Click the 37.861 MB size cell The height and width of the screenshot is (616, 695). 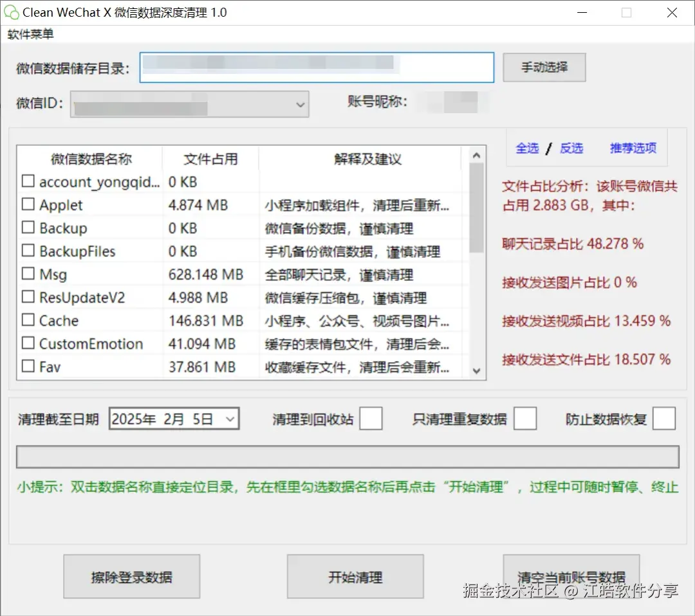point(201,367)
